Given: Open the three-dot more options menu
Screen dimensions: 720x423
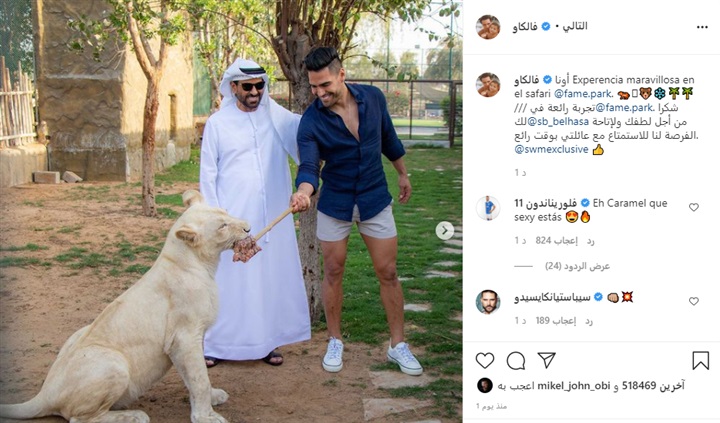Looking at the screenshot, I should pyautogui.click(x=702, y=27).
